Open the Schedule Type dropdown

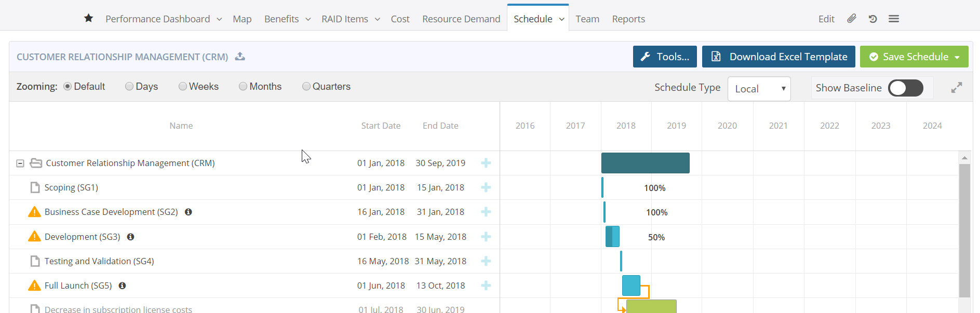759,89
